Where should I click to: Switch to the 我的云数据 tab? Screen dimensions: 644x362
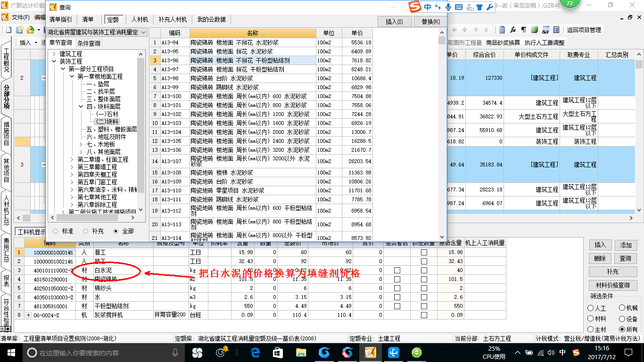211,20
